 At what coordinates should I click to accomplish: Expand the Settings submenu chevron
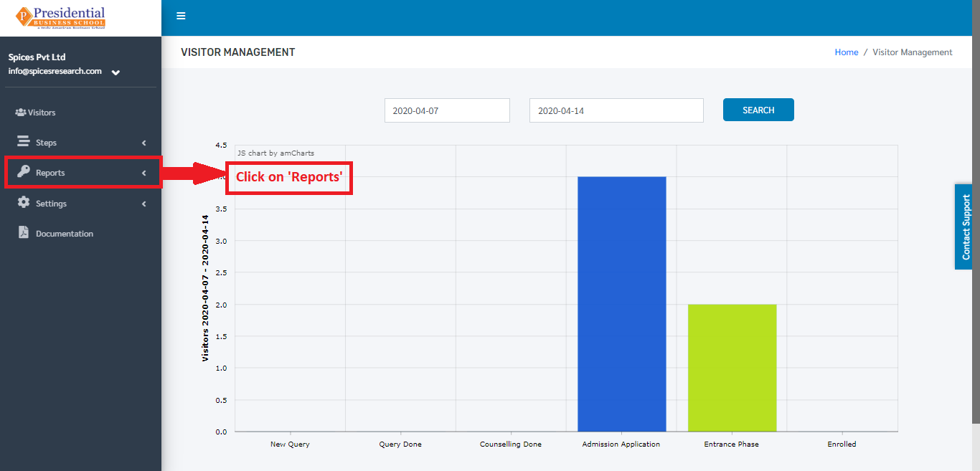click(x=144, y=204)
